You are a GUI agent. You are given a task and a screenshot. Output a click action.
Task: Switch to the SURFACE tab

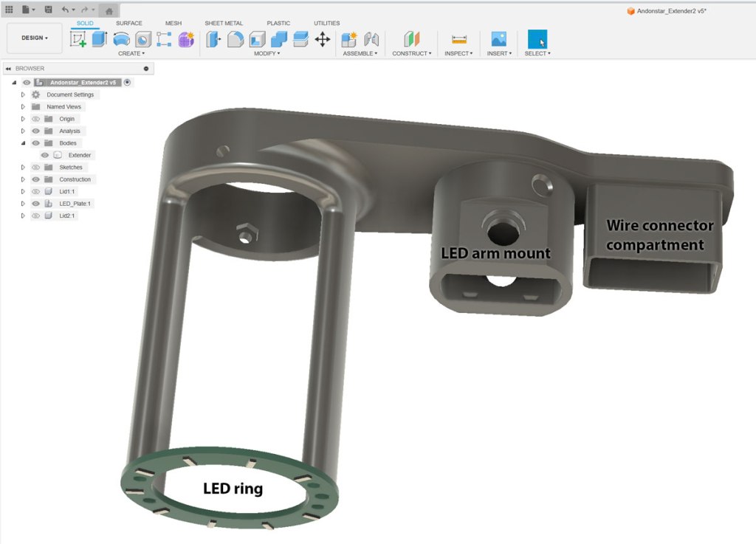(x=129, y=23)
